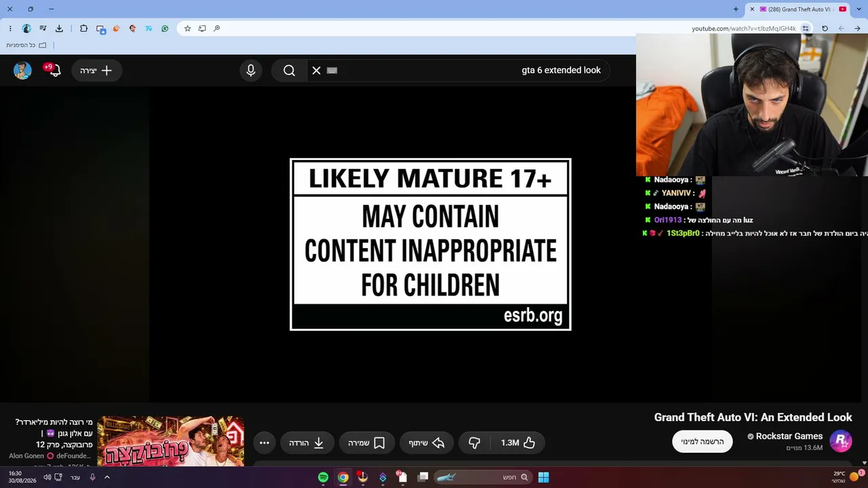Open Chrome's three-dot menu
868x488 pixels.
point(10,28)
